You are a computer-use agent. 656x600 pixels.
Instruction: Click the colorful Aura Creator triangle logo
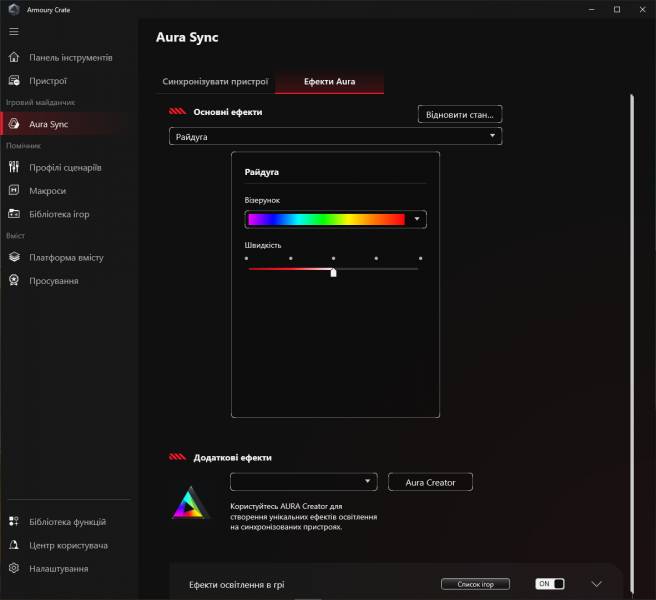point(190,503)
